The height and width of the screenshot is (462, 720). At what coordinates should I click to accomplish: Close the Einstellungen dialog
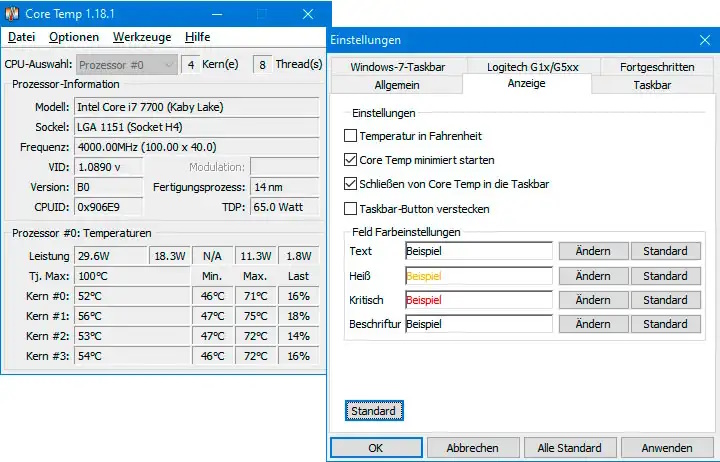pos(705,40)
